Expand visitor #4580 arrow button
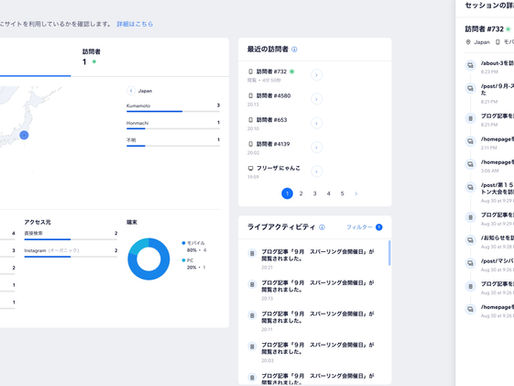 pyautogui.click(x=317, y=99)
